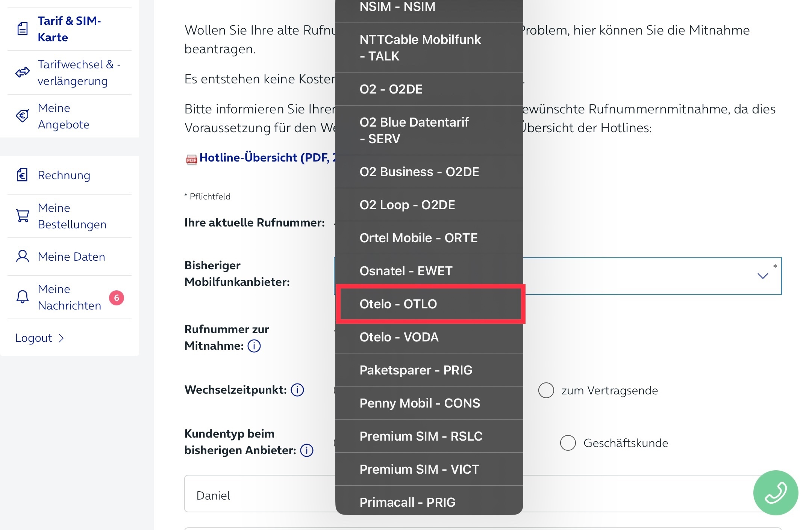Click the shopping cart icon for Bestellungen

(23, 216)
